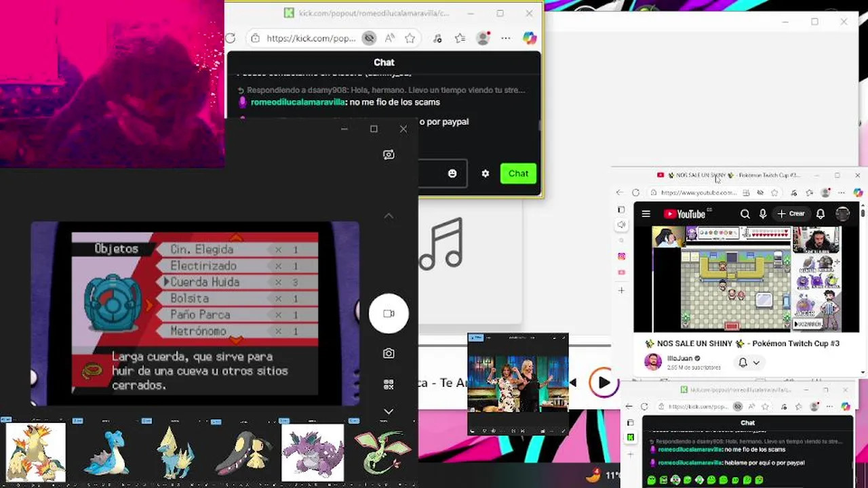This screenshot has height=488, width=868.
Task: Open the chat settings gear icon
Action: click(486, 174)
